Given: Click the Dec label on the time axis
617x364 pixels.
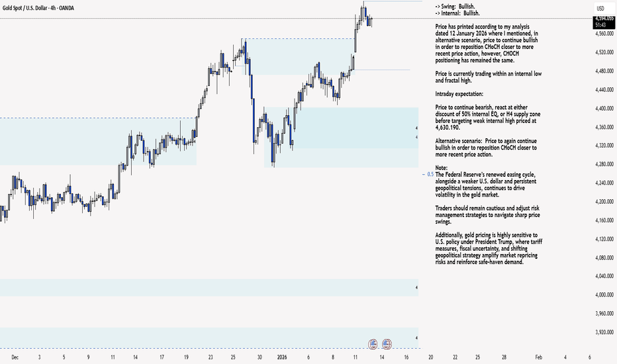Looking at the screenshot, I should [15, 357].
